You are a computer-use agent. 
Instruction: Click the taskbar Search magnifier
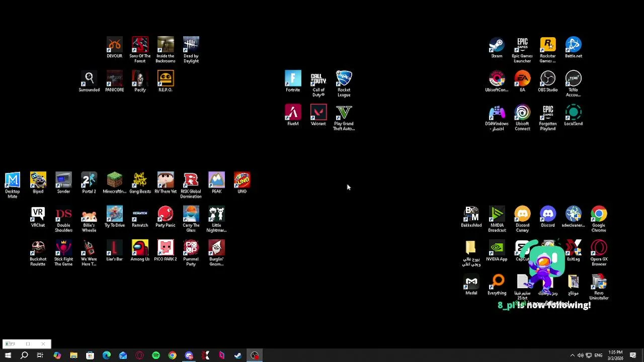(x=24, y=355)
